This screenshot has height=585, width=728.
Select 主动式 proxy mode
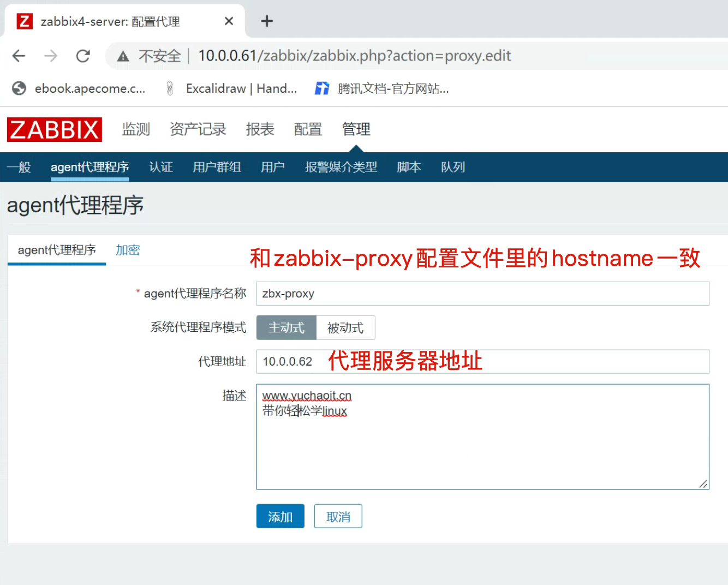click(287, 327)
